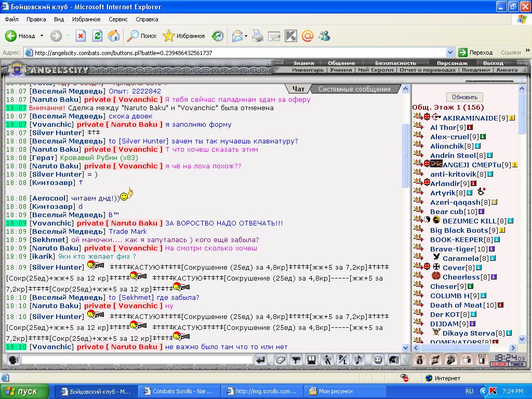Image resolution: width=532 pixels, height=399 pixels.
Task: Click the EXIT door icon in bottom bar
Action: [482, 360]
